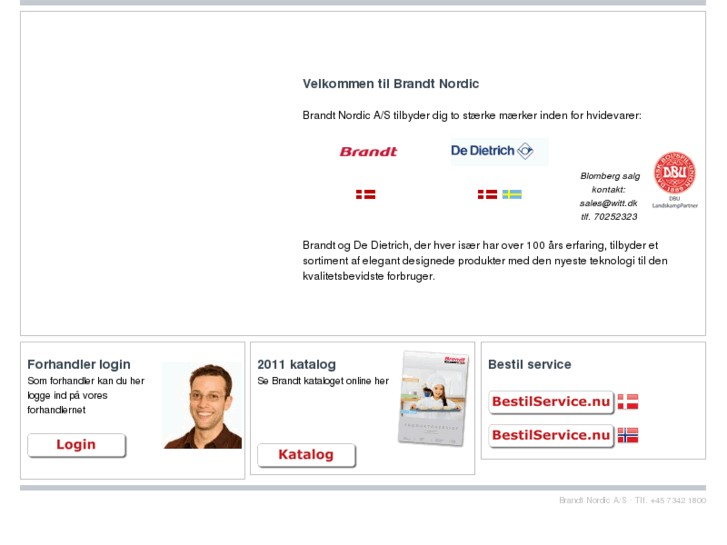Image resolution: width=727 pixels, height=545 pixels.
Task: Choose the Danish flag under De Dietrich
Action: 487,194
